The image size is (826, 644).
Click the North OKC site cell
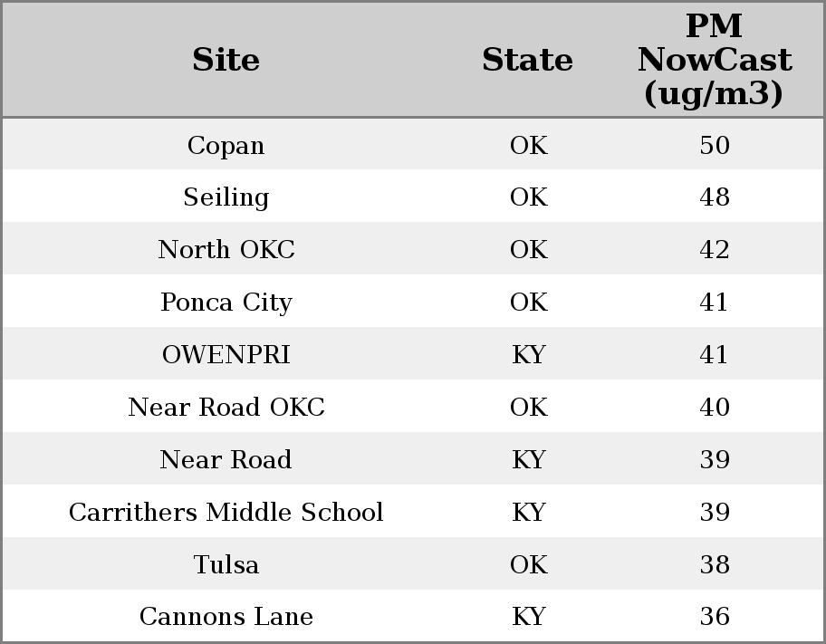[x=226, y=250]
